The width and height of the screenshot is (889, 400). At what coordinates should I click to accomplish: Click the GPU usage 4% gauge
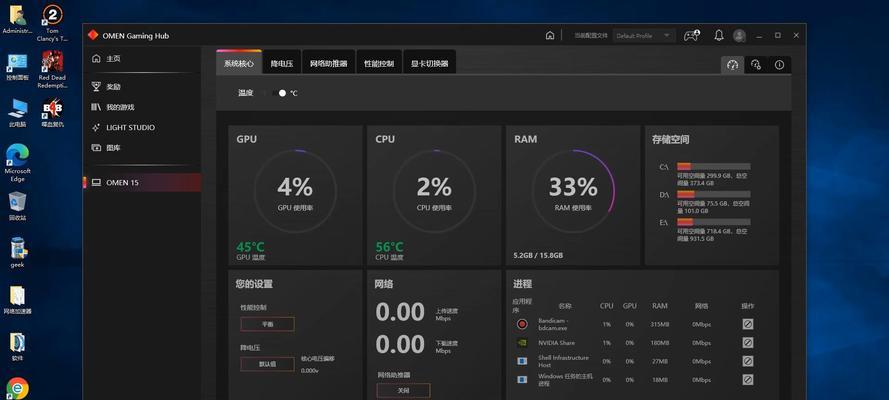(x=295, y=191)
